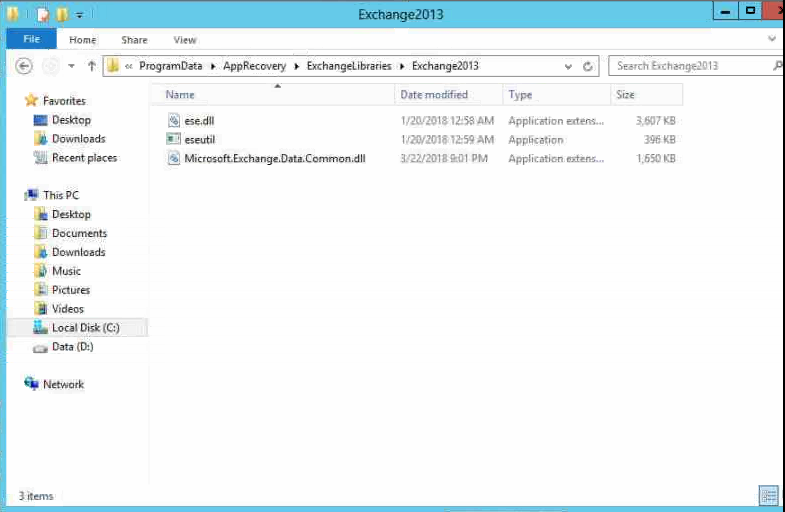785x512 pixels.
Task: Click the 1/20/2018 12:59 AM date
Action: [x=447, y=140]
